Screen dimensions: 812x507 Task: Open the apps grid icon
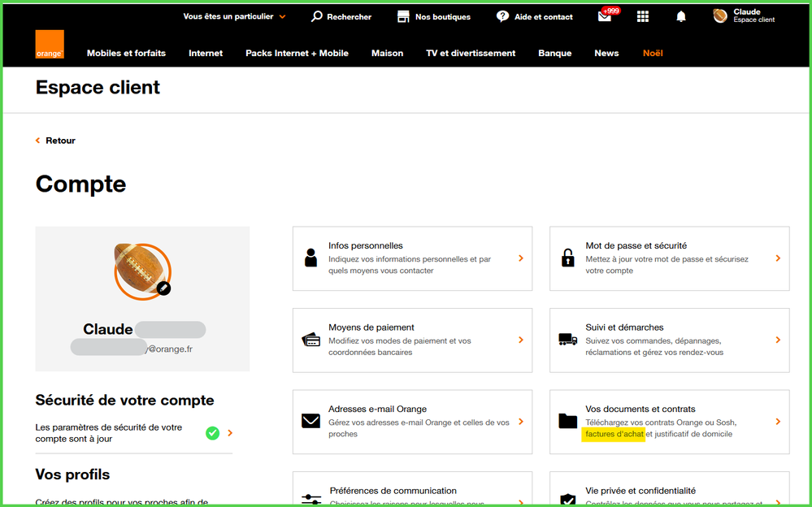[643, 16]
